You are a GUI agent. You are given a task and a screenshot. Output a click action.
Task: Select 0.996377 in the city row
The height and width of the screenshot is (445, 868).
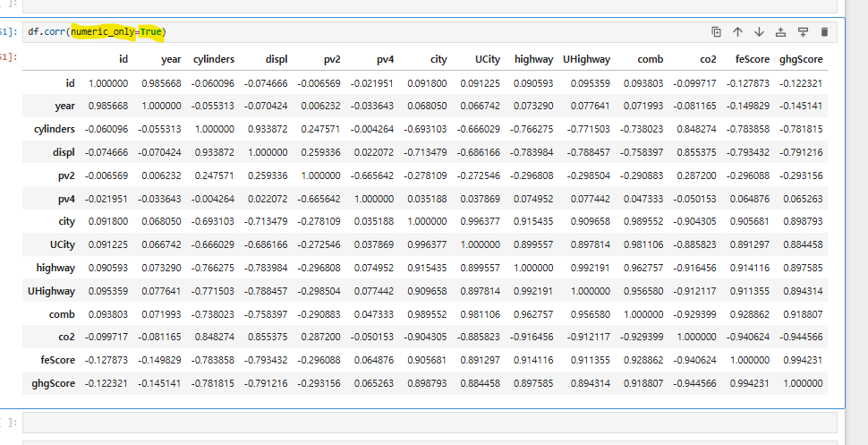[480, 221]
